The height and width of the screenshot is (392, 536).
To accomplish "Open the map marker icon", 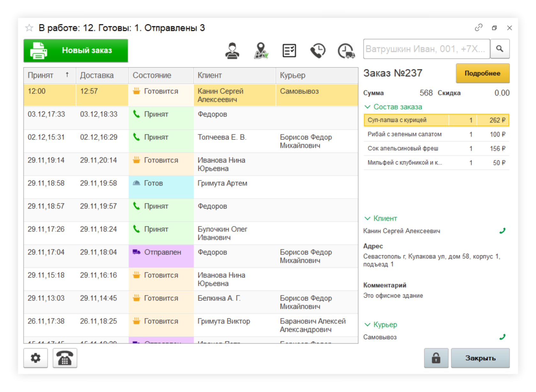I will (x=261, y=51).
